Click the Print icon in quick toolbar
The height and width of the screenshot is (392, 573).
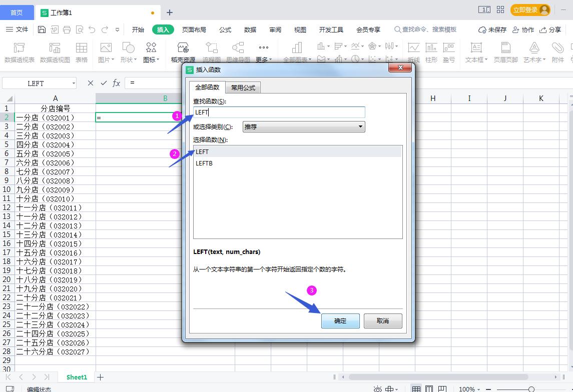point(67,29)
